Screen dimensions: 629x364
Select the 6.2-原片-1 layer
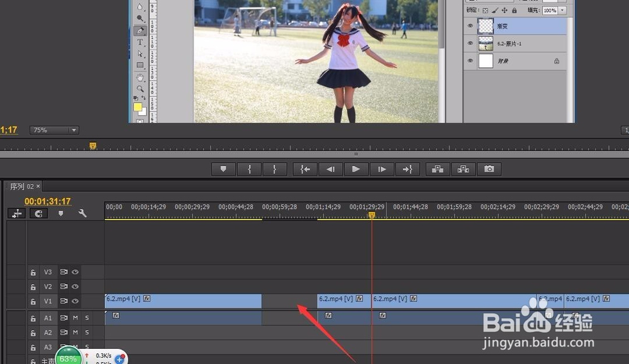pyautogui.click(x=515, y=43)
